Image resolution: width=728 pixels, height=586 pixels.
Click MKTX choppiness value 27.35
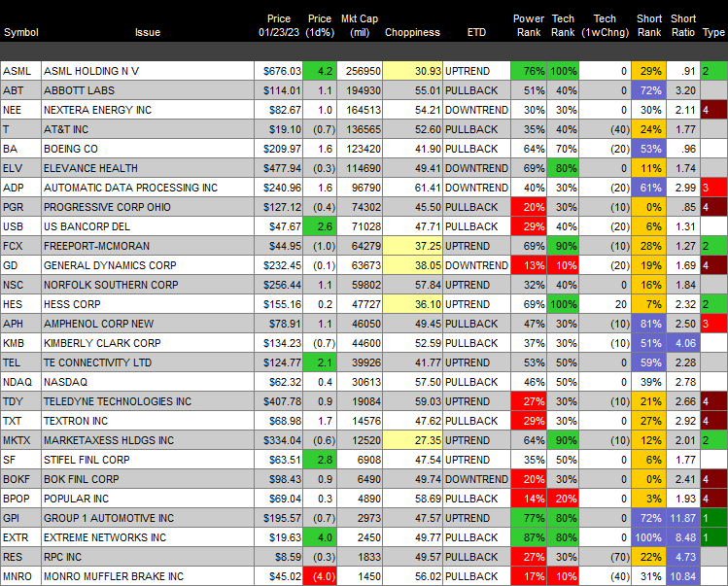[x=412, y=441]
